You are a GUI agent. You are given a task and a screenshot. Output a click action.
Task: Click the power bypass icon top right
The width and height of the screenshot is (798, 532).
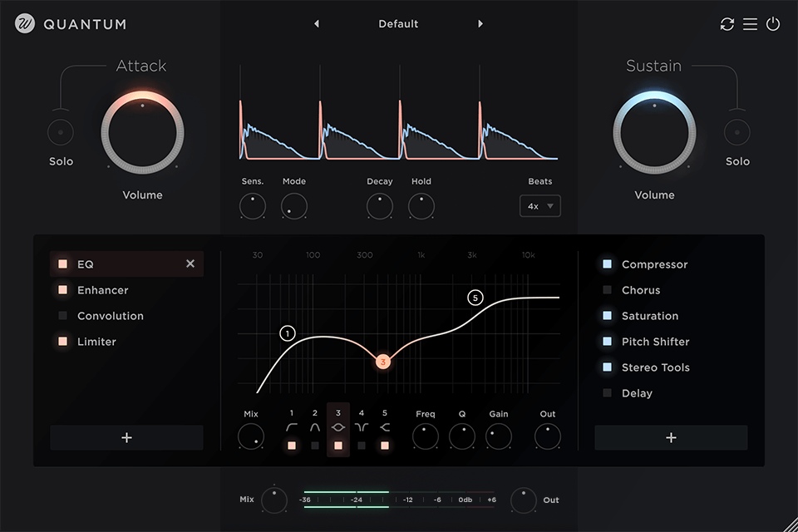coord(773,24)
